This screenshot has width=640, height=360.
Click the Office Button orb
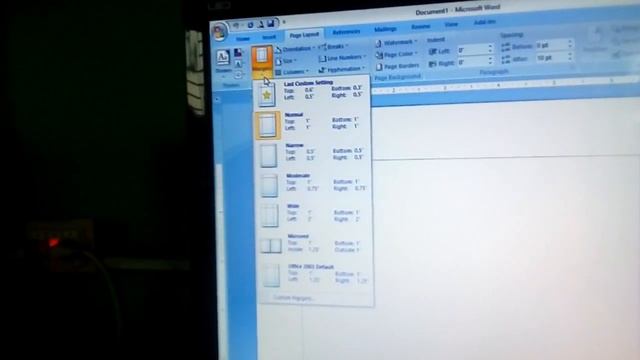click(x=219, y=32)
